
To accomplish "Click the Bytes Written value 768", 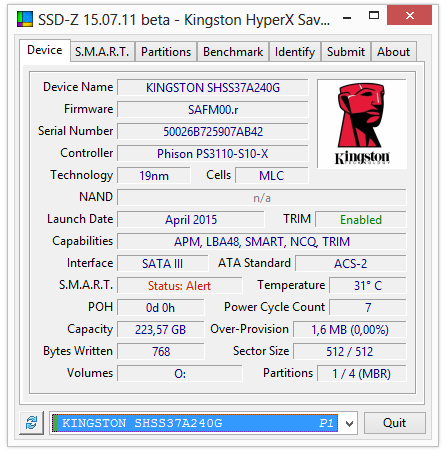I will coord(160,352).
